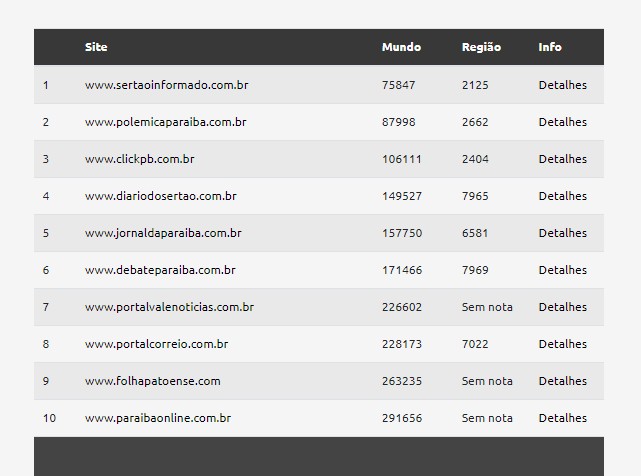Select the Mundo column header
Viewport: 641px width, 476px height.
click(401, 47)
